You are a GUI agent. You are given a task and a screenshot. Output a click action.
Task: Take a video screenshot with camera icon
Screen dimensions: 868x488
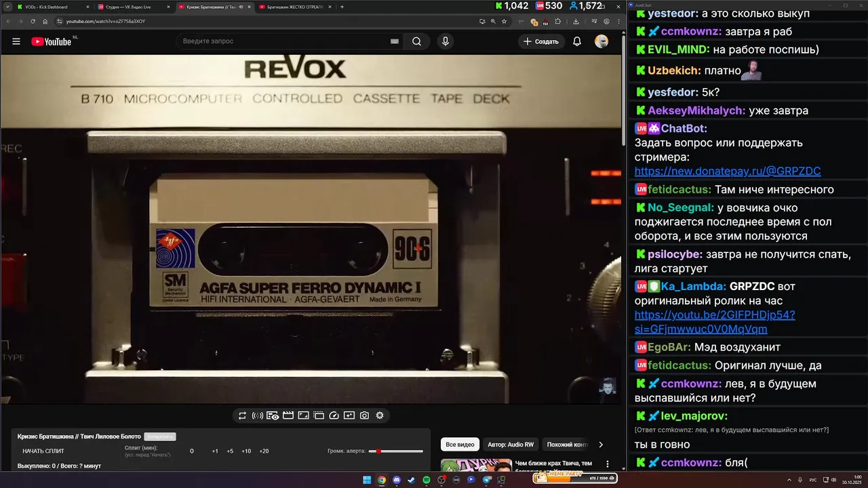pos(364,415)
